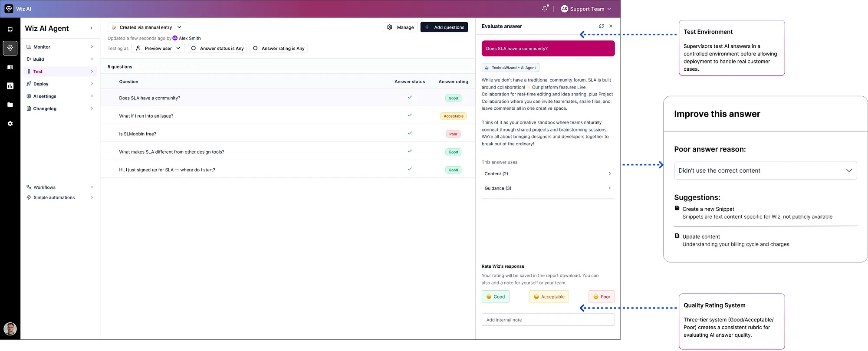
Task: Select 'What makes SLA different from other design tools?'
Action: click(288, 152)
